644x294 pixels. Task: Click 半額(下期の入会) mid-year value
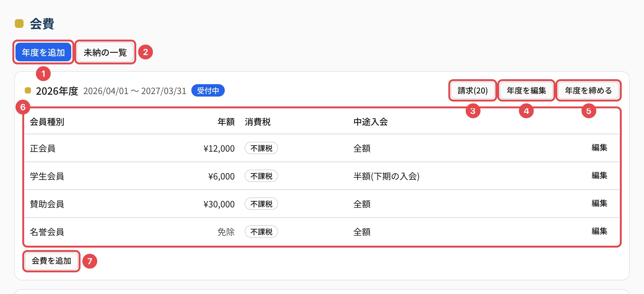386,176
